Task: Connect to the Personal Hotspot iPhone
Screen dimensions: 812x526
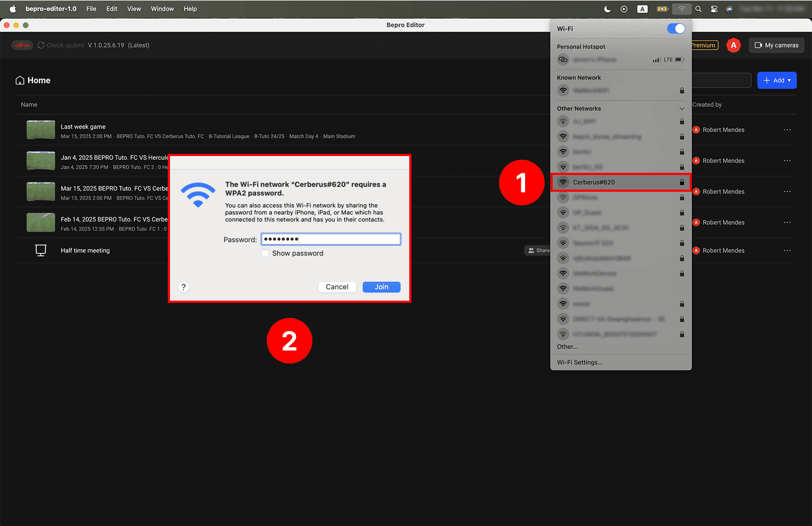Action: (620, 60)
